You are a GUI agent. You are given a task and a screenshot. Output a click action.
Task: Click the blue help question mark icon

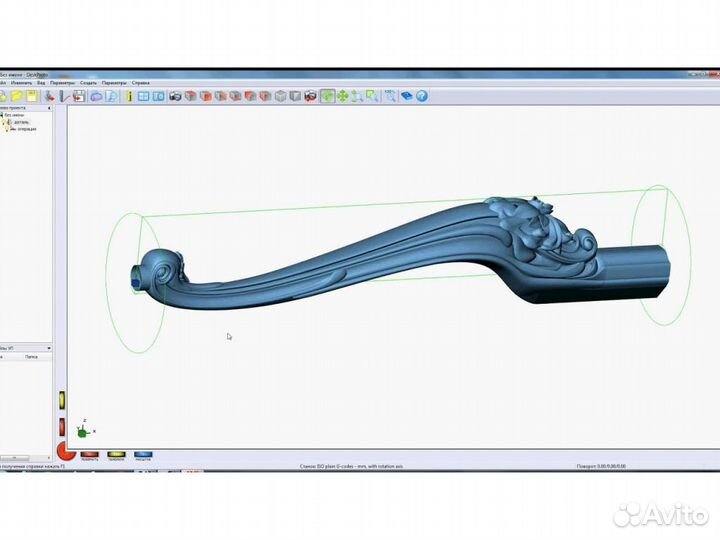pyautogui.click(x=422, y=96)
